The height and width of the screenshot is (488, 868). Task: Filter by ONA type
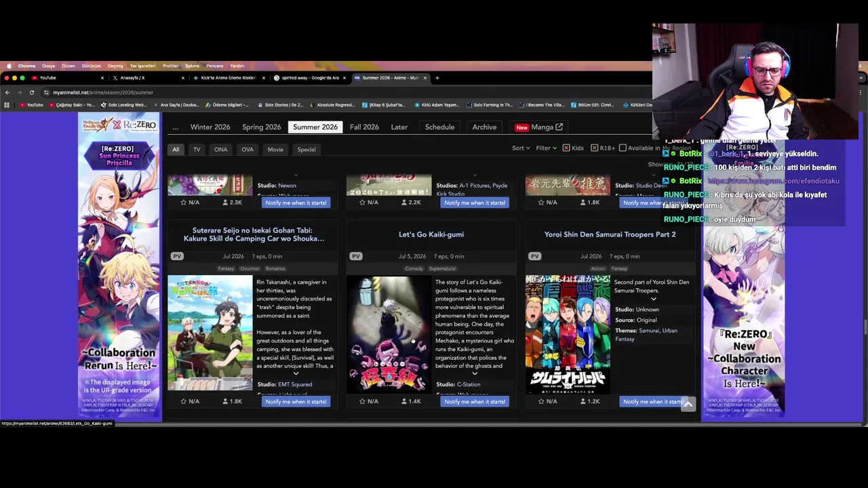click(220, 149)
